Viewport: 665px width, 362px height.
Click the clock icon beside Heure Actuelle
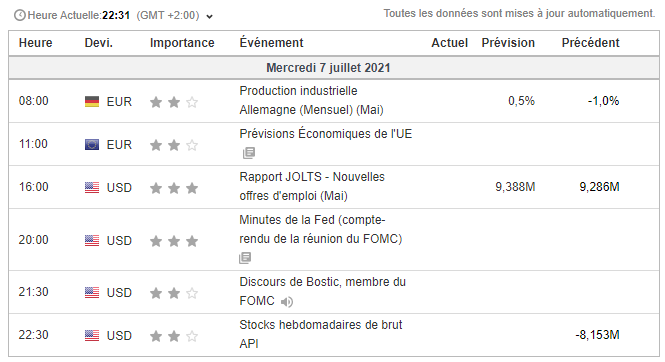(x=20, y=16)
